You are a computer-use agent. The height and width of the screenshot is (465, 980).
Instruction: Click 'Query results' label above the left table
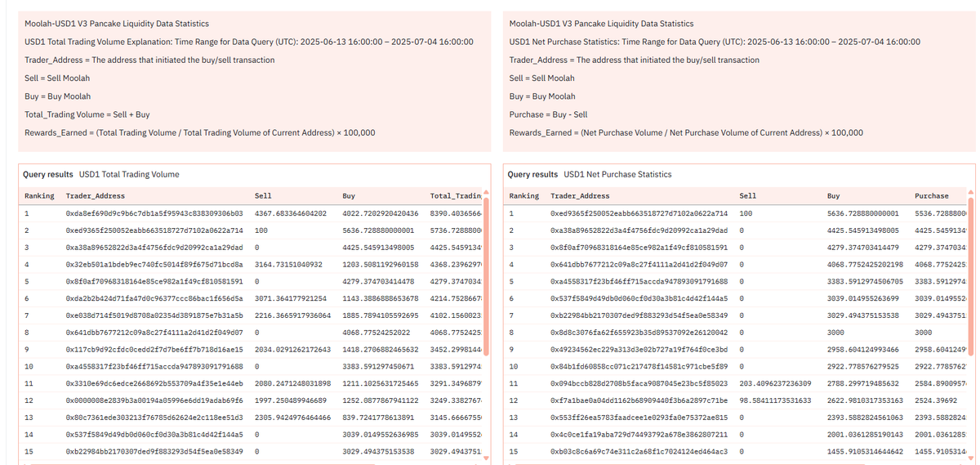click(x=49, y=175)
